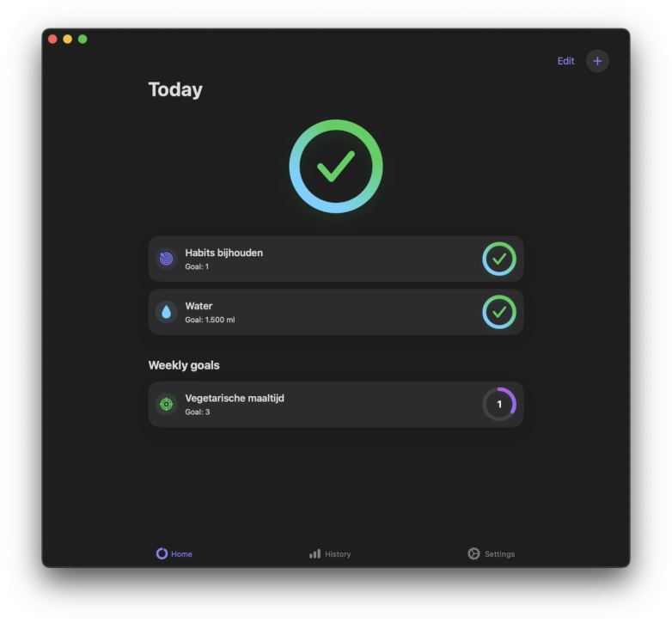Click the Settings gear icon
Viewport: 672px width, 623px height.
[473, 553]
